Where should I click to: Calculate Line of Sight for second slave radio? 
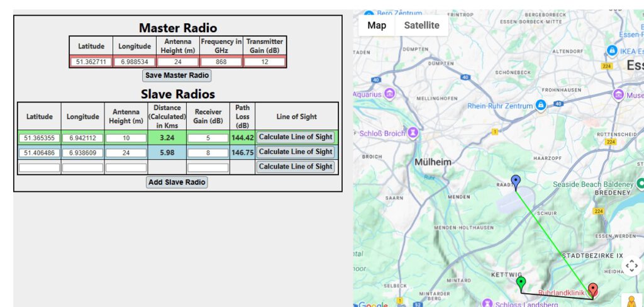[296, 152]
